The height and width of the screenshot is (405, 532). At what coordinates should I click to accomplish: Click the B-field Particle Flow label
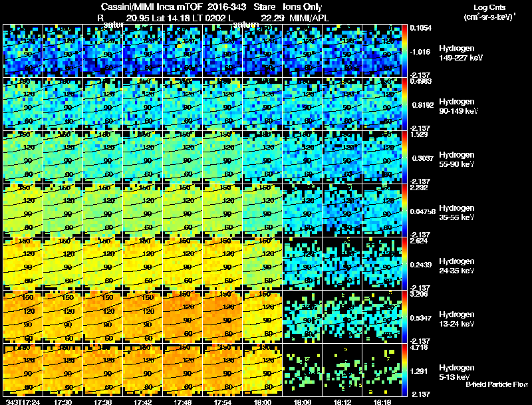(497, 384)
